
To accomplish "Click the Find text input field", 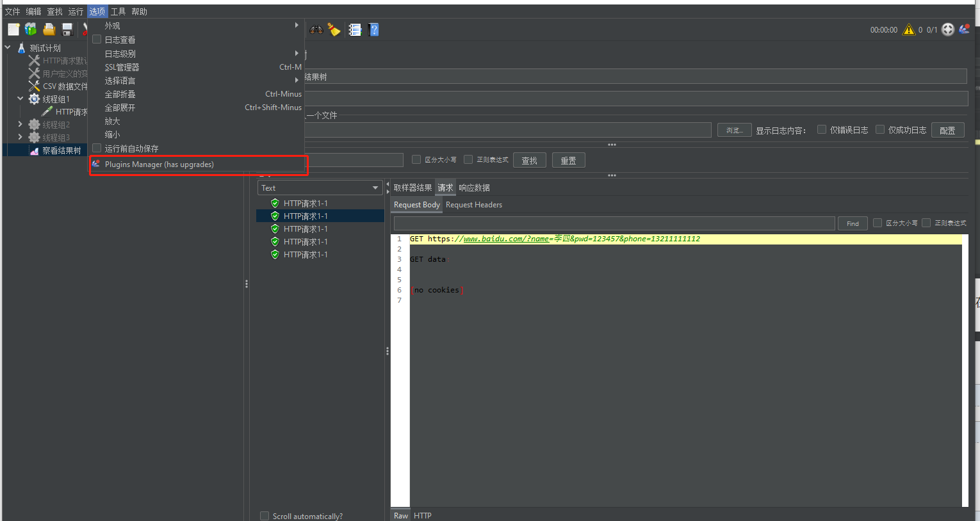I will point(614,223).
